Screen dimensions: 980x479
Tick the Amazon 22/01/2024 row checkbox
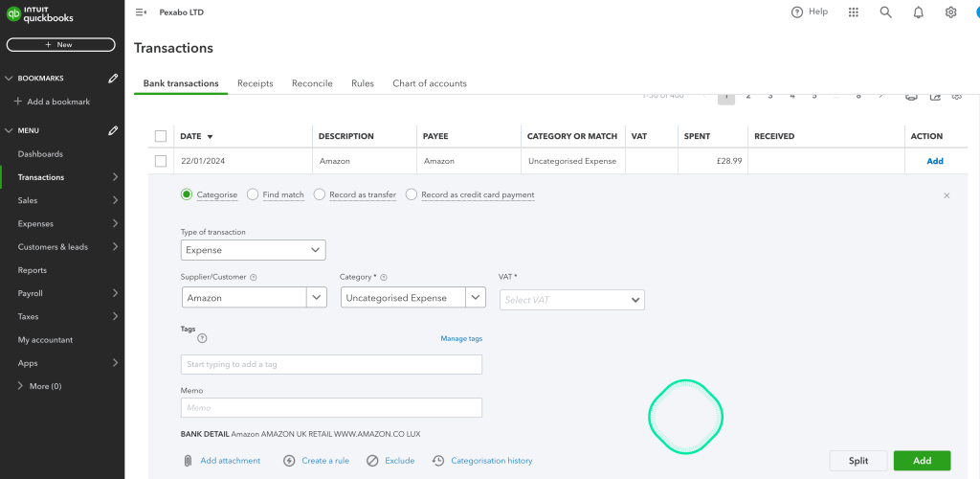(x=161, y=161)
